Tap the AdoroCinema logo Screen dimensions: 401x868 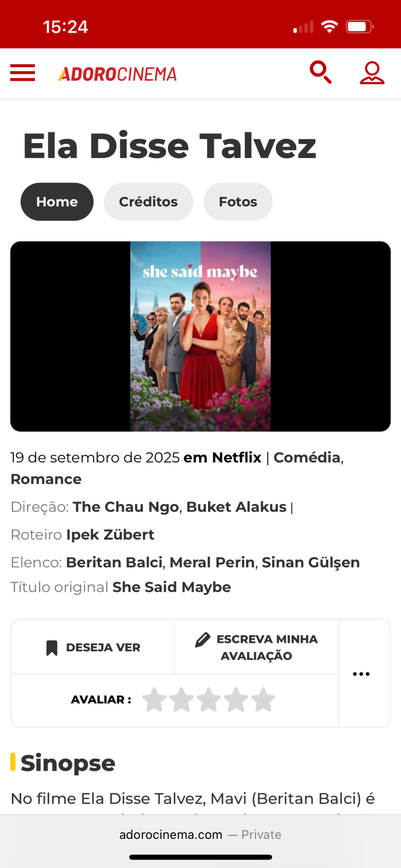pyautogui.click(x=117, y=74)
